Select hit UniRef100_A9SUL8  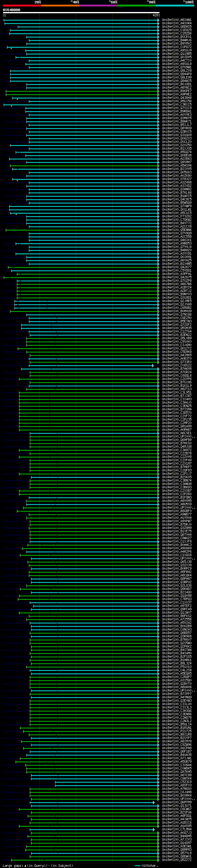(176, 64)
